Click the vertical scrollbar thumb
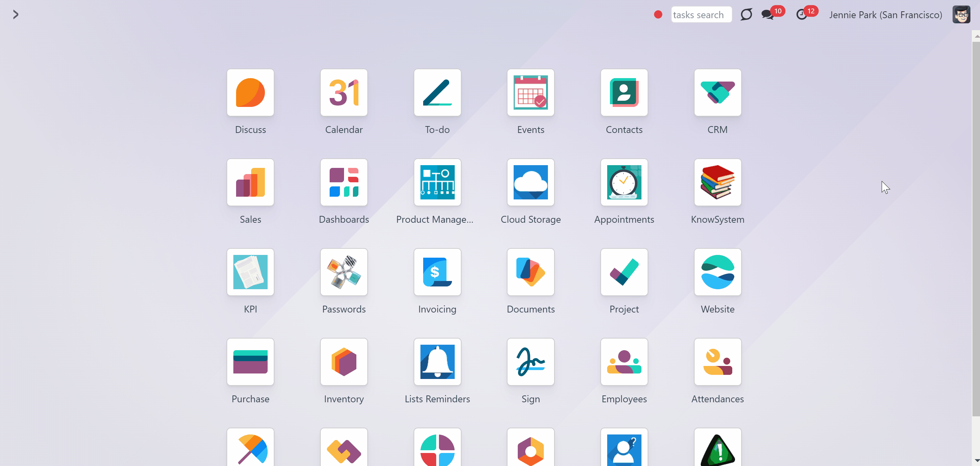 coord(976,229)
